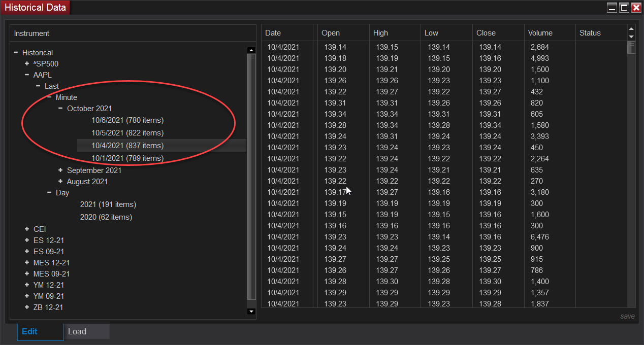Expand the CEI instrument node

(27, 229)
